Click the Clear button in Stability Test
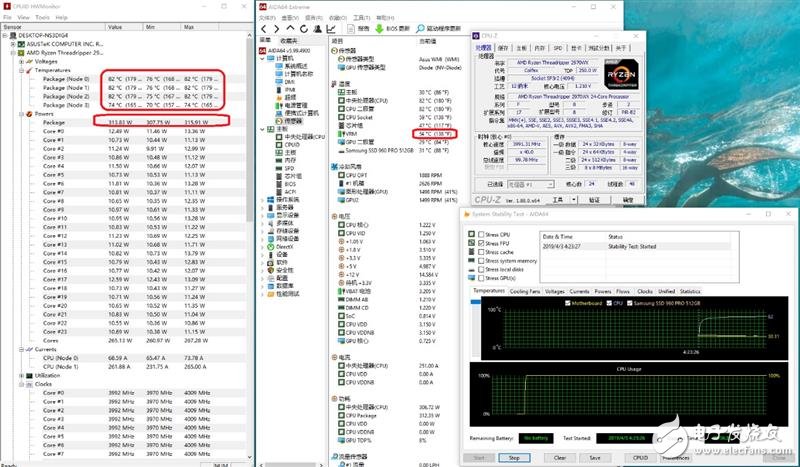The height and width of the screenshot is (467, 800). click(560, 458)
